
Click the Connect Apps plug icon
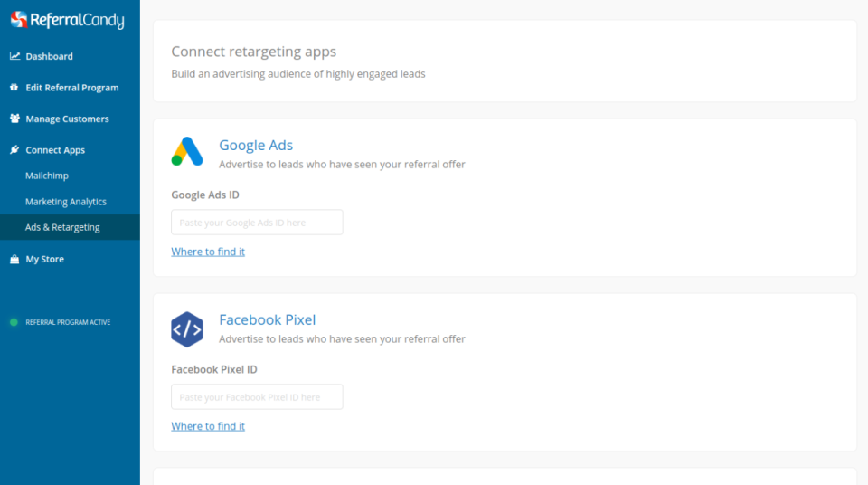point(14,150)
